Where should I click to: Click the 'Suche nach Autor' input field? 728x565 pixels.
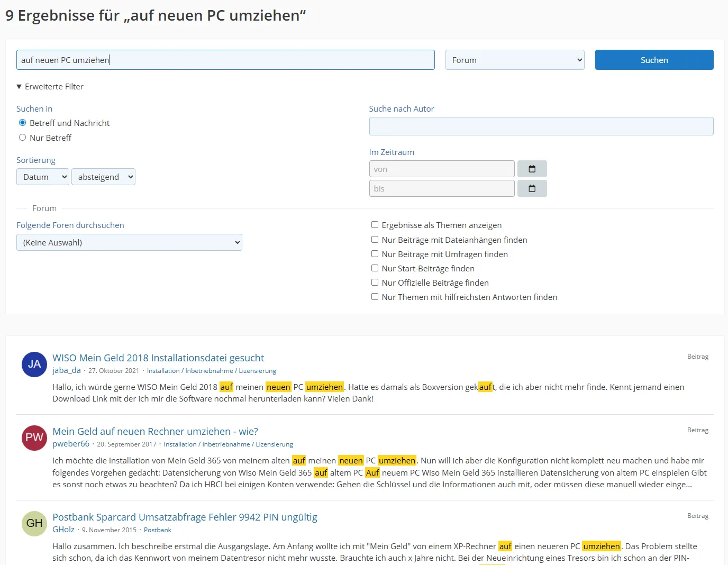point(541,126)
